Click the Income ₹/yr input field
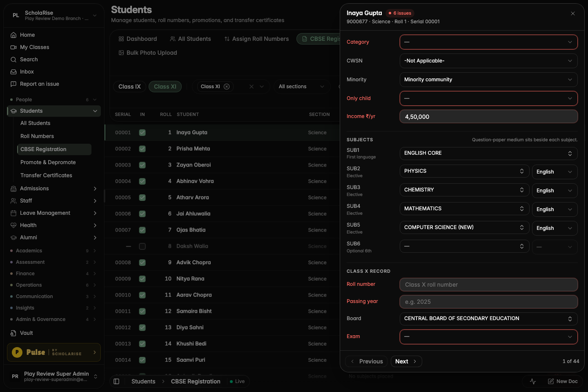Screen dimensions: 588x392 click(489, 116)
